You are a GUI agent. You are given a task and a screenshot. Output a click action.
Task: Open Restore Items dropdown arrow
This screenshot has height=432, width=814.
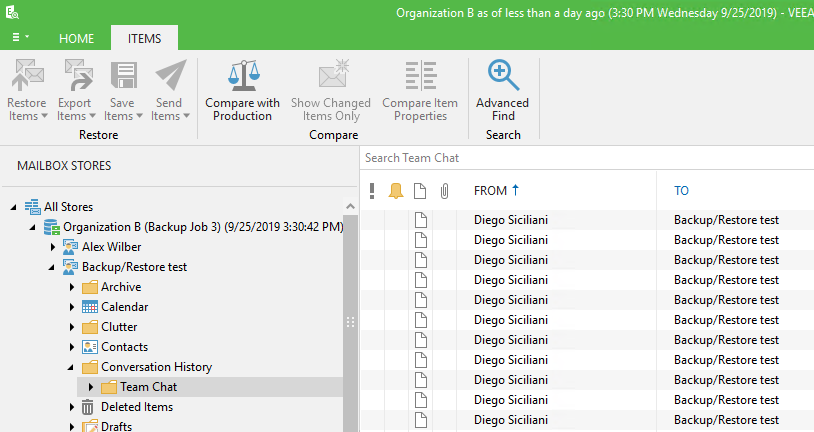[44, 116]
